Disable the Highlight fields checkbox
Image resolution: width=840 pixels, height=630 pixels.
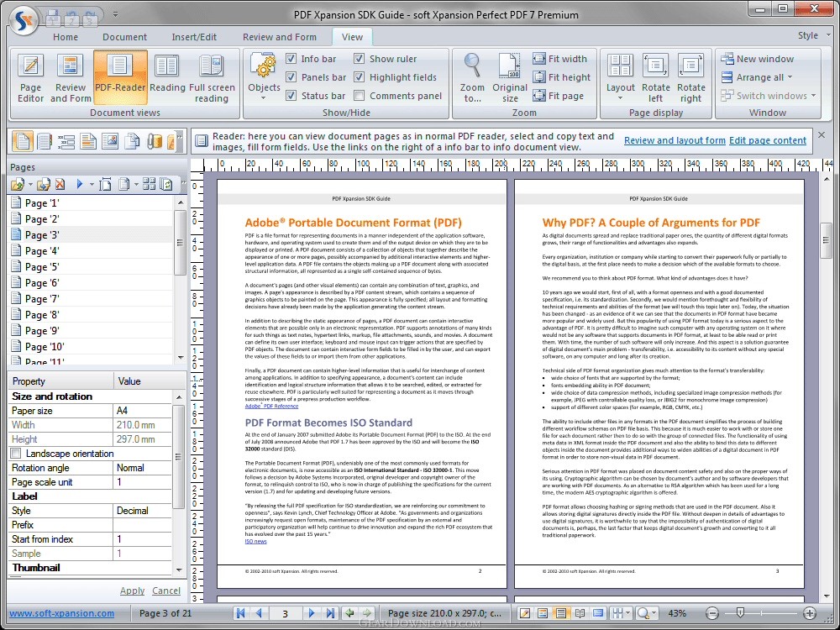click(x=360, y=77)
